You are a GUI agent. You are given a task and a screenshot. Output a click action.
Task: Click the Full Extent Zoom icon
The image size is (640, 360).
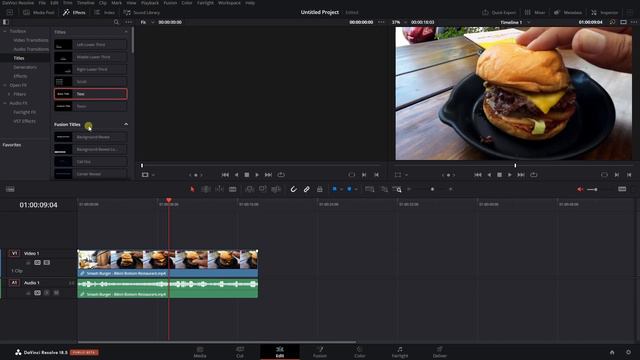(370, 189)
